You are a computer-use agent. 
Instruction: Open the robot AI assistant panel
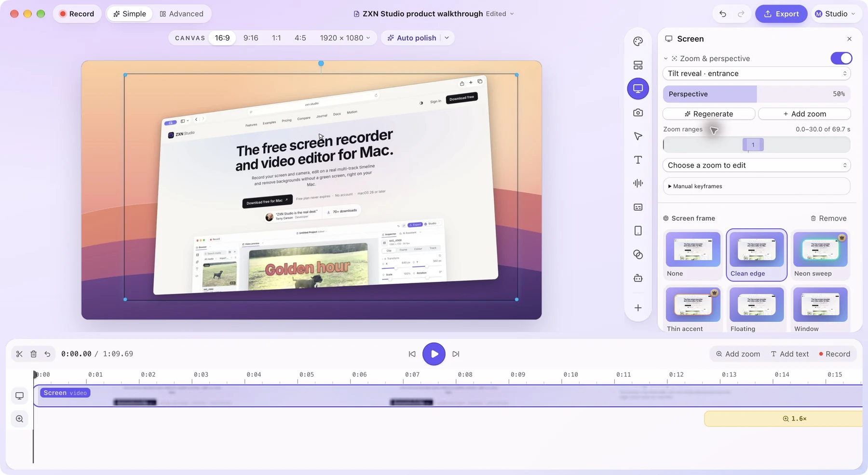[x=638, y=278]
